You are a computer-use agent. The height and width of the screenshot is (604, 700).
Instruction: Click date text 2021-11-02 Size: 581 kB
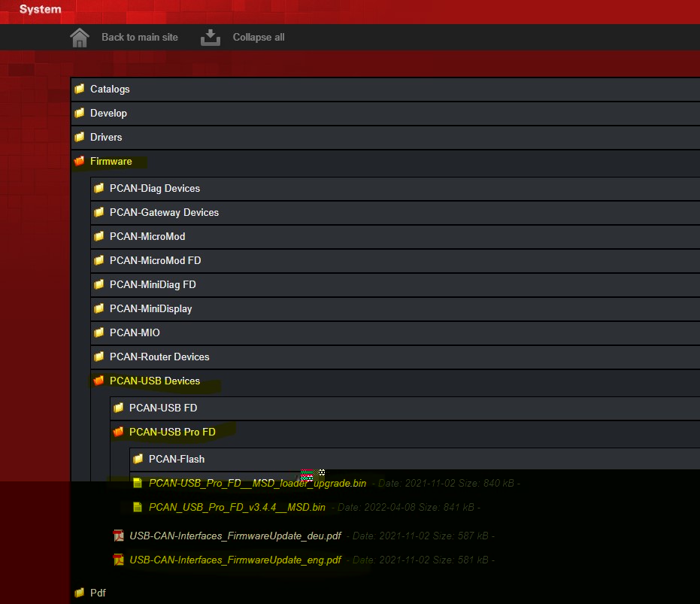420,560
